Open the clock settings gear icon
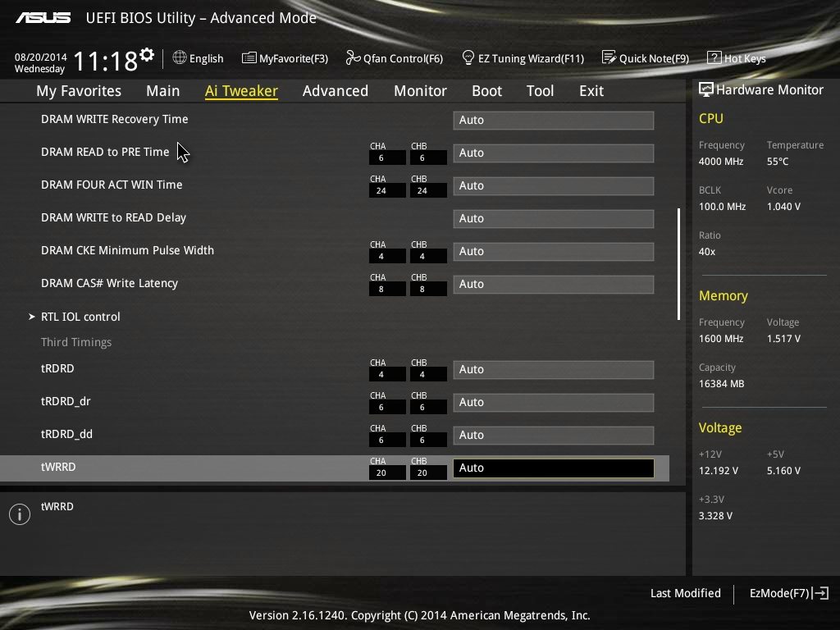This screenshot has width=840, height=630. click(x=147, y=55)
